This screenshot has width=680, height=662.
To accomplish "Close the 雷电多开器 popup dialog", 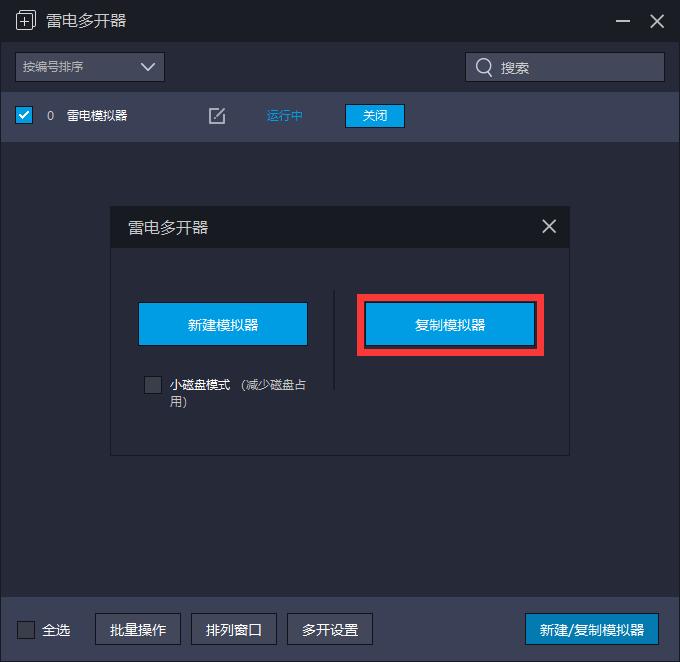I will (549, 226).
